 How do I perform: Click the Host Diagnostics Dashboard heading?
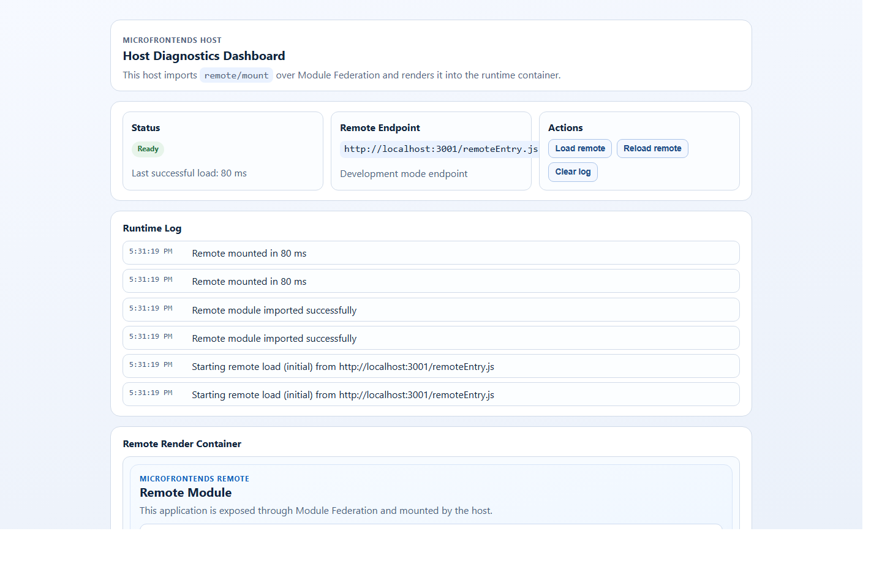coord(204,56)
